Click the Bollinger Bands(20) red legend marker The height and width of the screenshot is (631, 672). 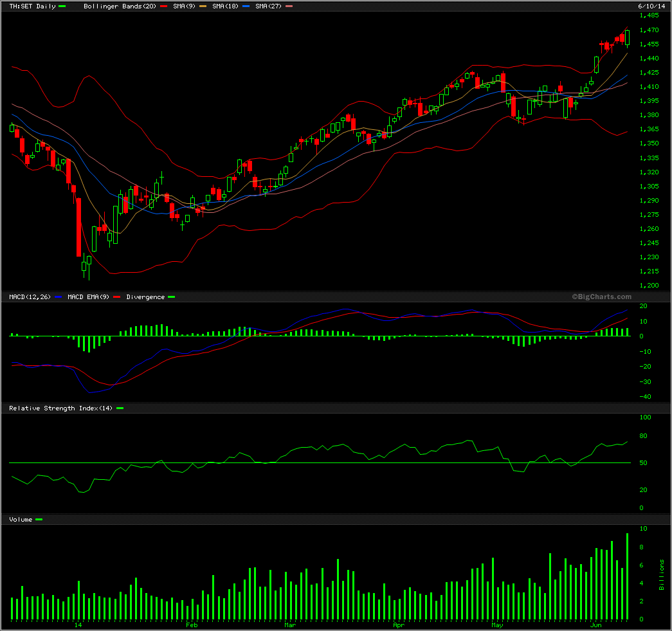pos(164,6)
